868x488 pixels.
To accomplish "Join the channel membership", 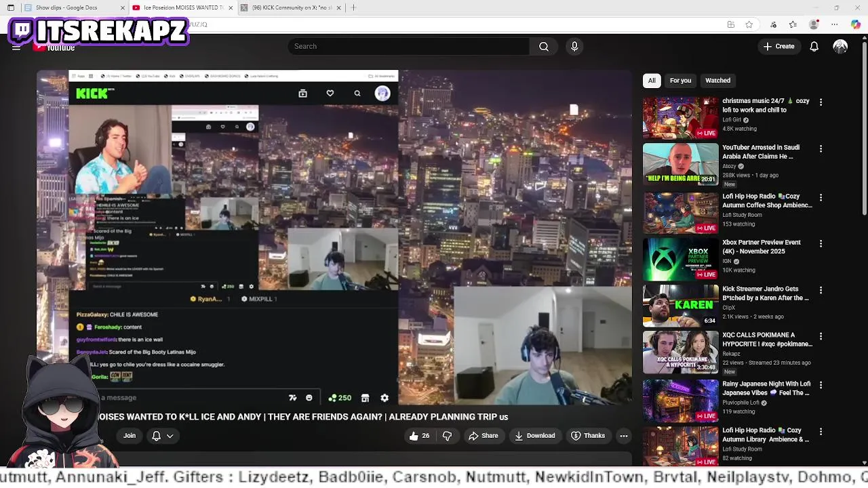I will (x=130, y=436).
